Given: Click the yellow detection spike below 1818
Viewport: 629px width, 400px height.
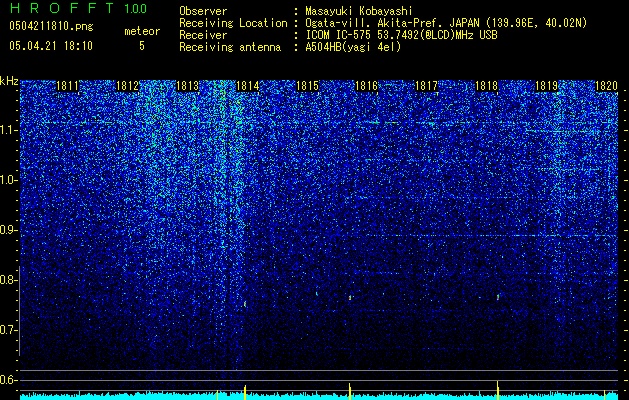Looking at the screenshot, I should click(498, 390).
